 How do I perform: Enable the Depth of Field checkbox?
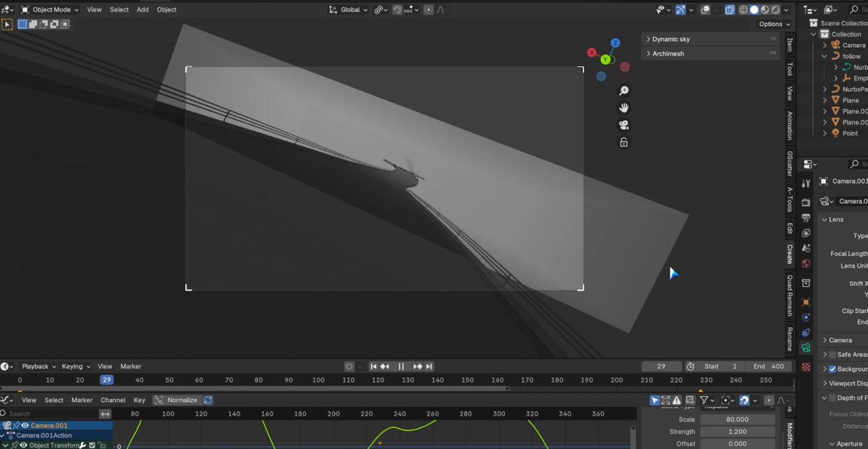[x=832, y=398]
